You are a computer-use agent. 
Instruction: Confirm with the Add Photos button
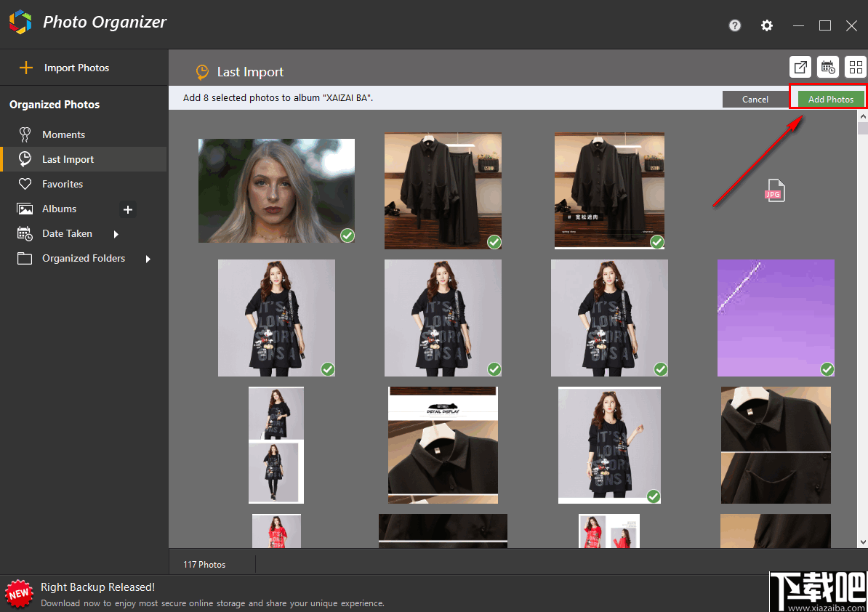[x=828, y=98]
